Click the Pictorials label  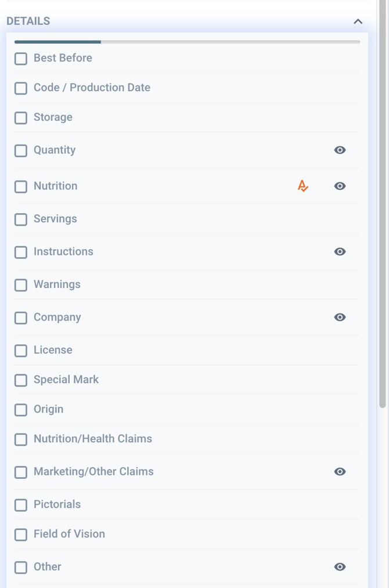(x=57, y=504)
